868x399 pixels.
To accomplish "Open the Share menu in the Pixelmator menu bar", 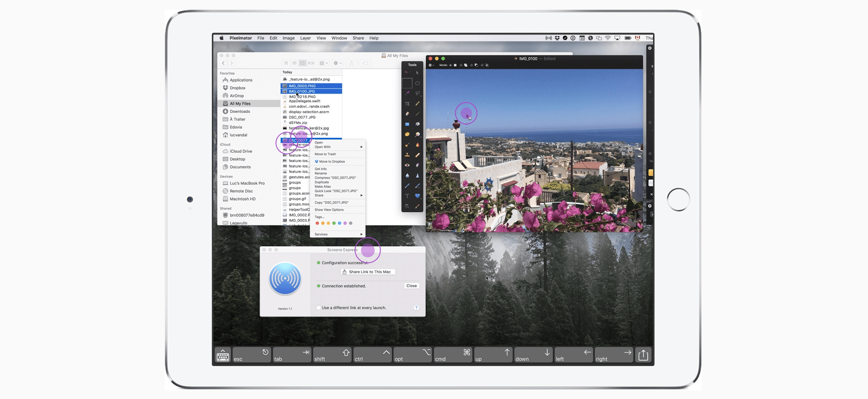I will click(x=358, y=38).
